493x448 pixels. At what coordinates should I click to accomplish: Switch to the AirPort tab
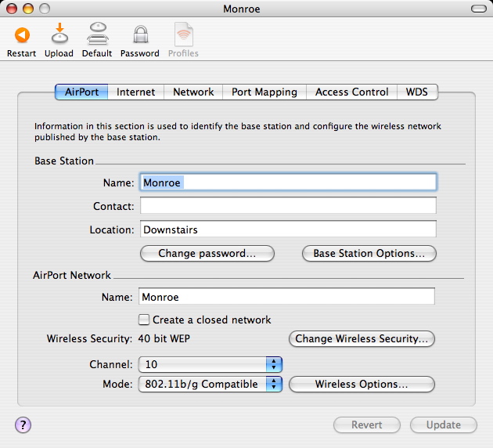pyautogui.click(x=81, y=92)
